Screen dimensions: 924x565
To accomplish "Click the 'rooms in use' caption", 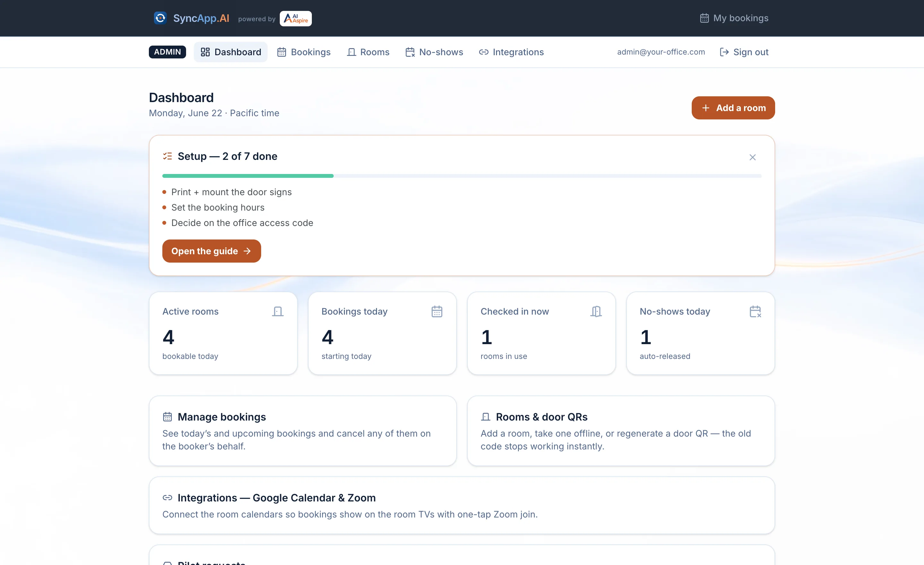I will point(504,356).
